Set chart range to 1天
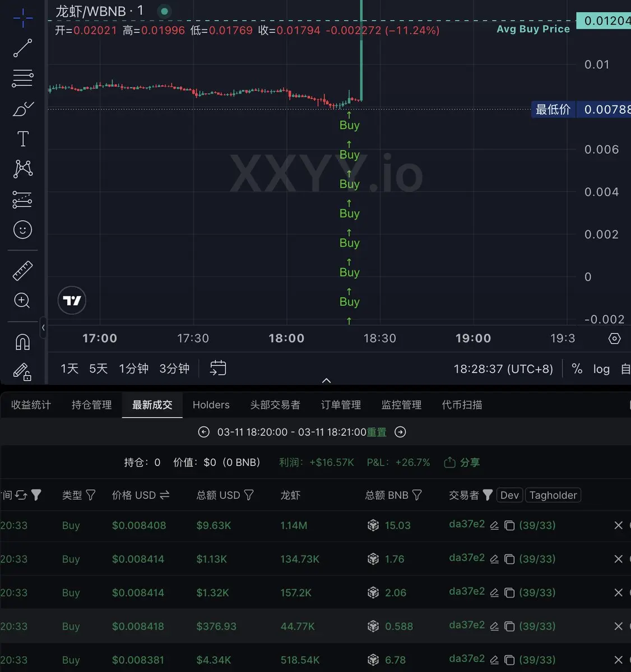631x672 pixels. pyautogui.click(x=69, y=368)
